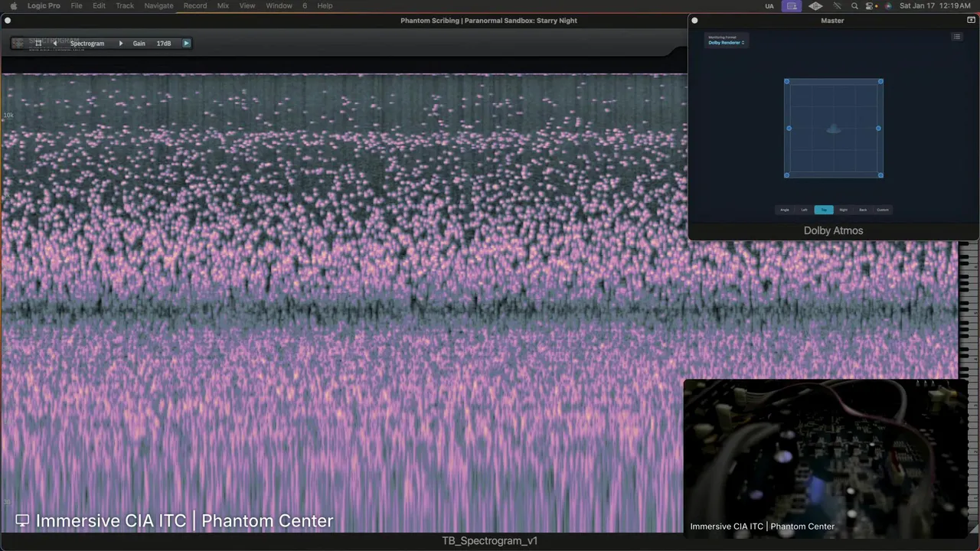Select the Top view
This screenshot has width=980, height=551.
click(824, 210)
